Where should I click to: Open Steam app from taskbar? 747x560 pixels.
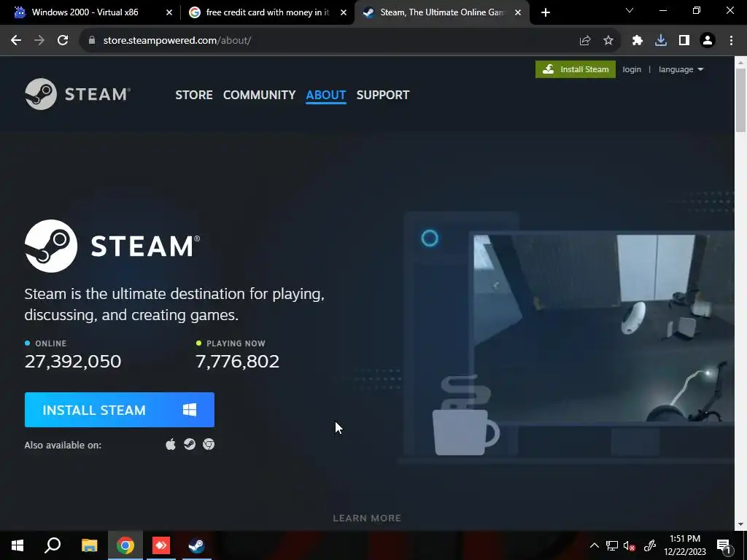[x=196, y=545]
